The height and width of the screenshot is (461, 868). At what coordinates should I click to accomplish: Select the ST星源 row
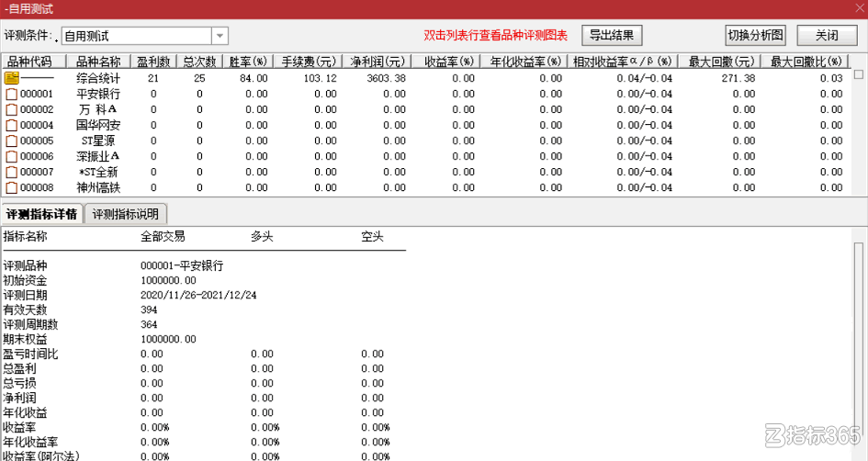coord(426,141)
